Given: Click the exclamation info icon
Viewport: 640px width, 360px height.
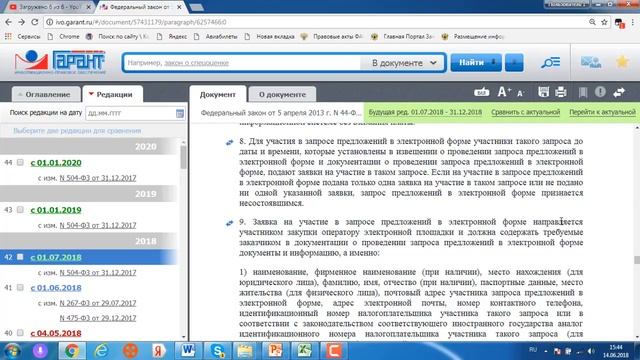Looking at the screenshot, I should 600,92.
